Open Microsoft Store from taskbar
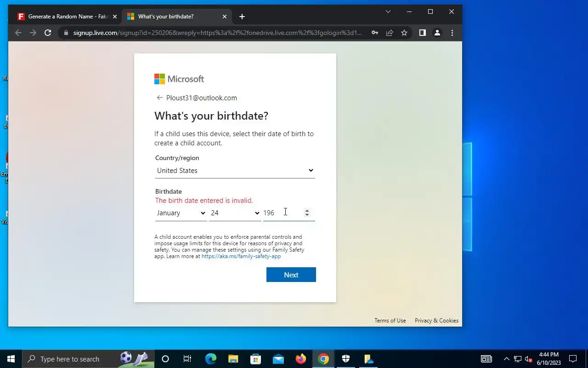The width and height of the screenshot is (588, 368). click(x=255, y=359)
